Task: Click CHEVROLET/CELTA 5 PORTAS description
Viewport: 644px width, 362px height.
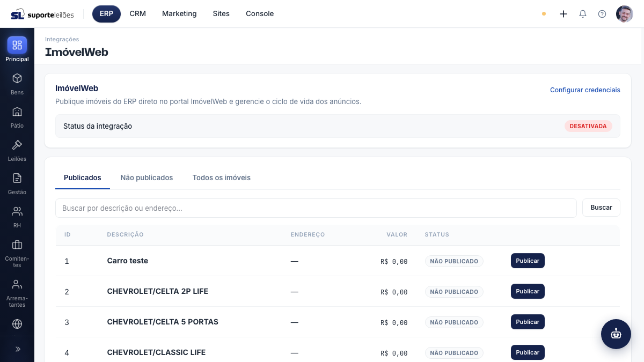Action: coord(163,322)
